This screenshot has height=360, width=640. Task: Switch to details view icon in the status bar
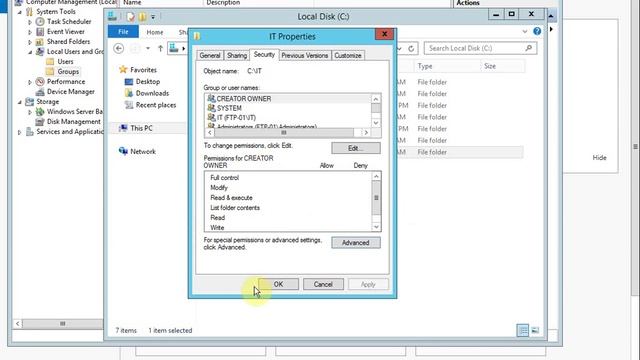pos(522,330)
